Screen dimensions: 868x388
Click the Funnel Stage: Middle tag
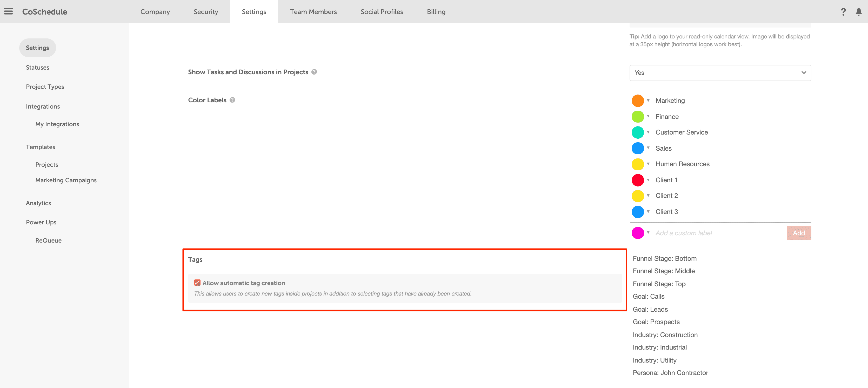664,271
